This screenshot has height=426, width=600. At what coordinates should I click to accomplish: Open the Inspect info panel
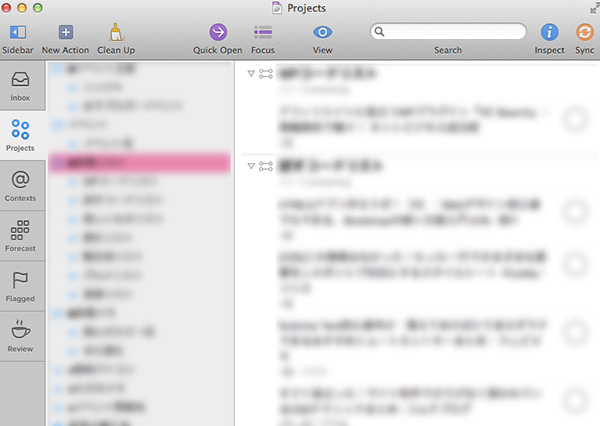tap(549, 39)
